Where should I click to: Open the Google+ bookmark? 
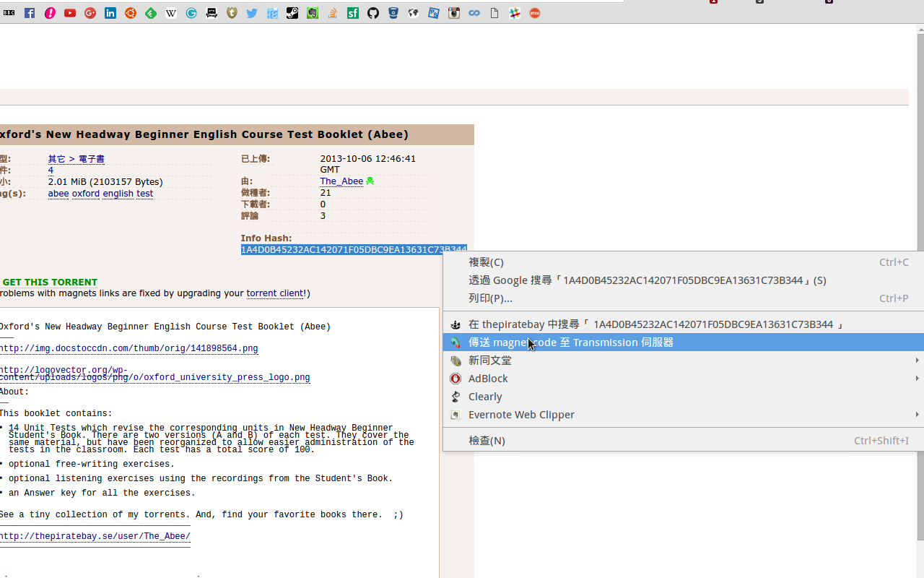(90, 13)
